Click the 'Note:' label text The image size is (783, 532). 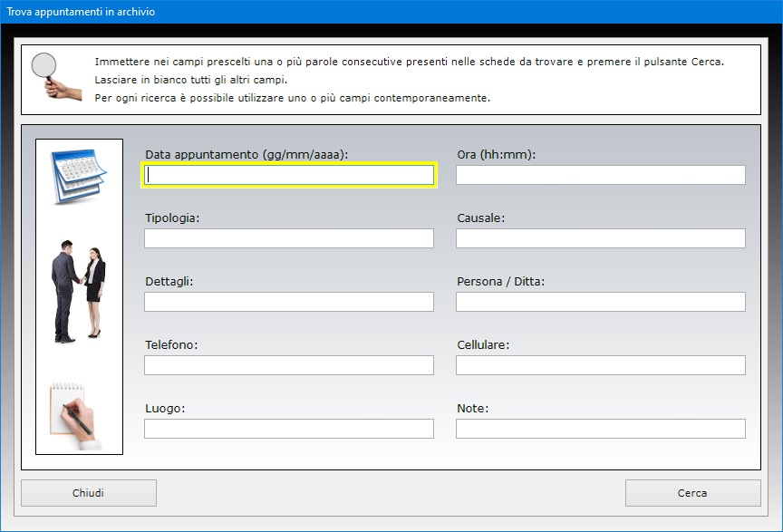pos(472,409)
